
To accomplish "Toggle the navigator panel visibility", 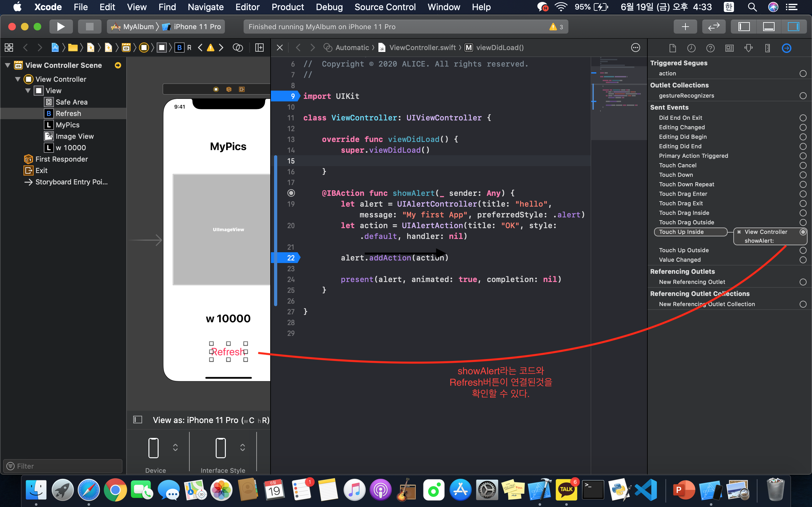I will (744, 27).
